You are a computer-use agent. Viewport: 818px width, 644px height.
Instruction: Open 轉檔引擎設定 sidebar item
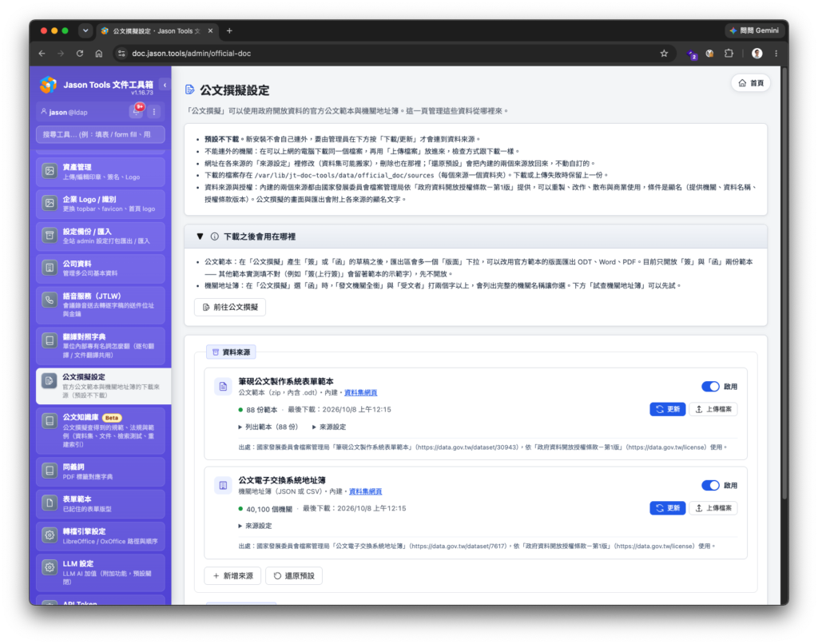click(x=100, y=536)
